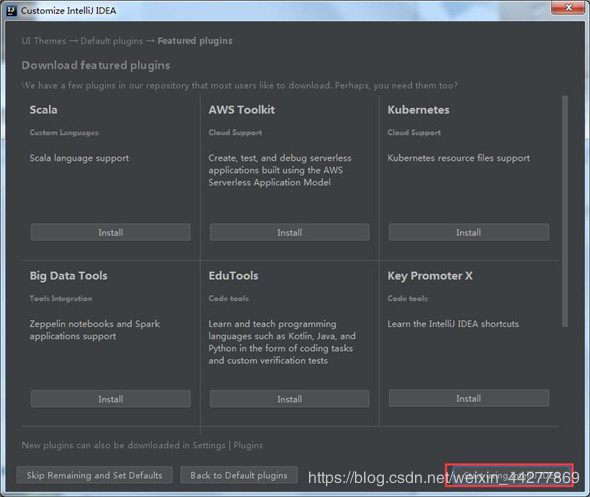
Task: Install the AWS Toolkit plugin
Action: pyautogui.click(x=289, y=232)
